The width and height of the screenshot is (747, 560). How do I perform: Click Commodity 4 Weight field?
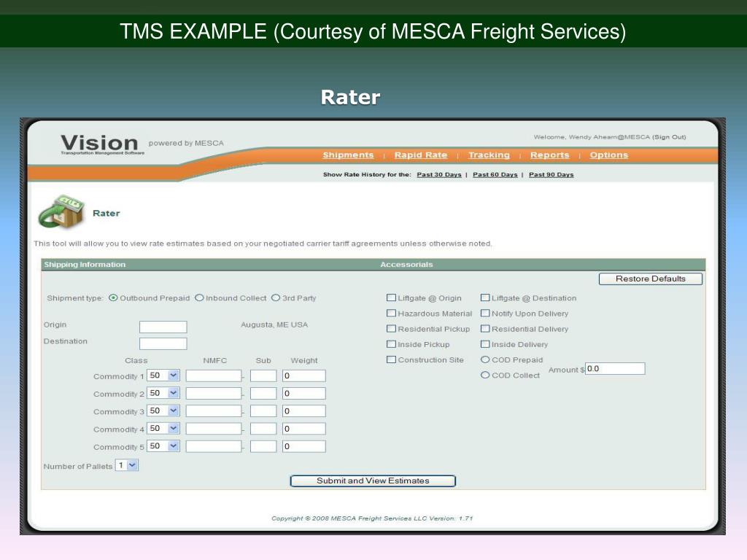click(x=304, y=429)
